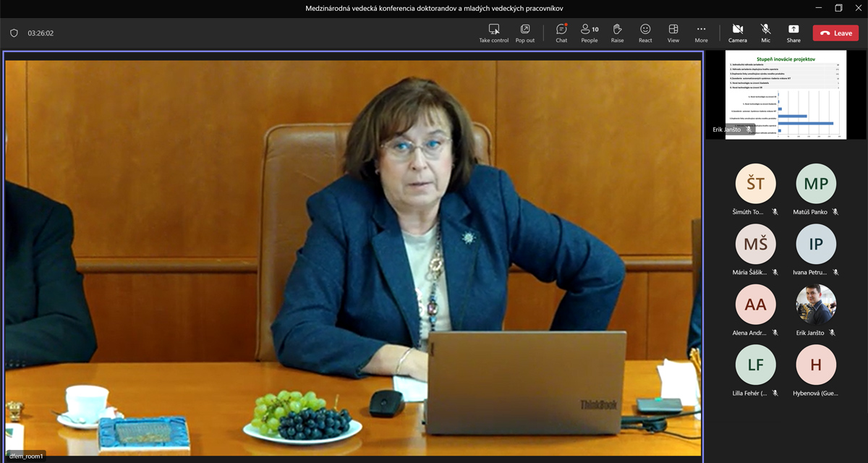Select Ivana Petru participant tile IP
This screenshot has height=463, width=868.
[x=816, y=245]
